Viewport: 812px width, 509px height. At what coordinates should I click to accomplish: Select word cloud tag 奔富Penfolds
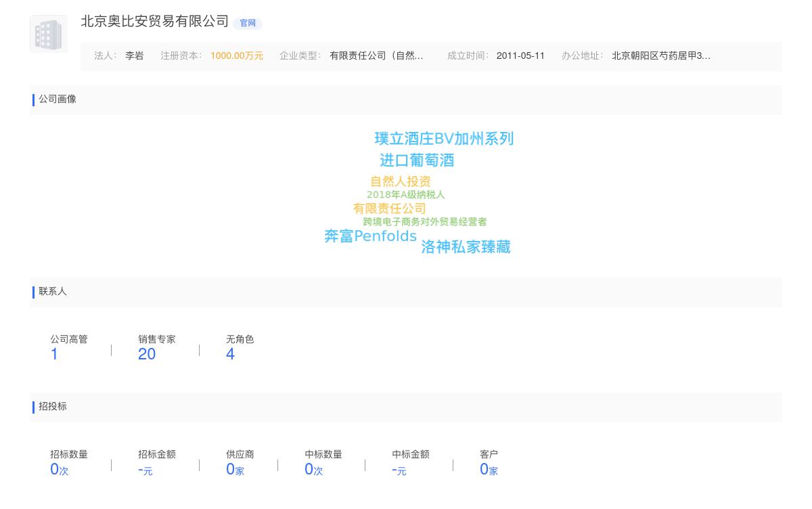pyautogui.click(x=371, y=236)
